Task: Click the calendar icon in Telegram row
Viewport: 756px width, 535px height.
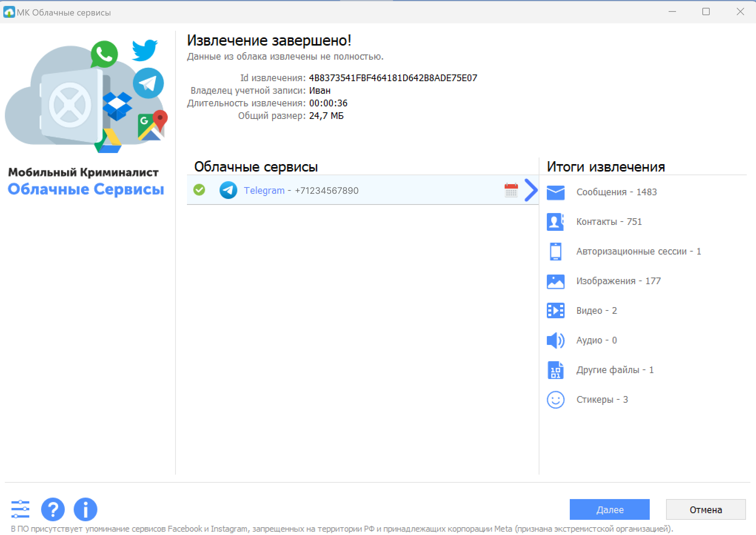Action: coord(511,190)
